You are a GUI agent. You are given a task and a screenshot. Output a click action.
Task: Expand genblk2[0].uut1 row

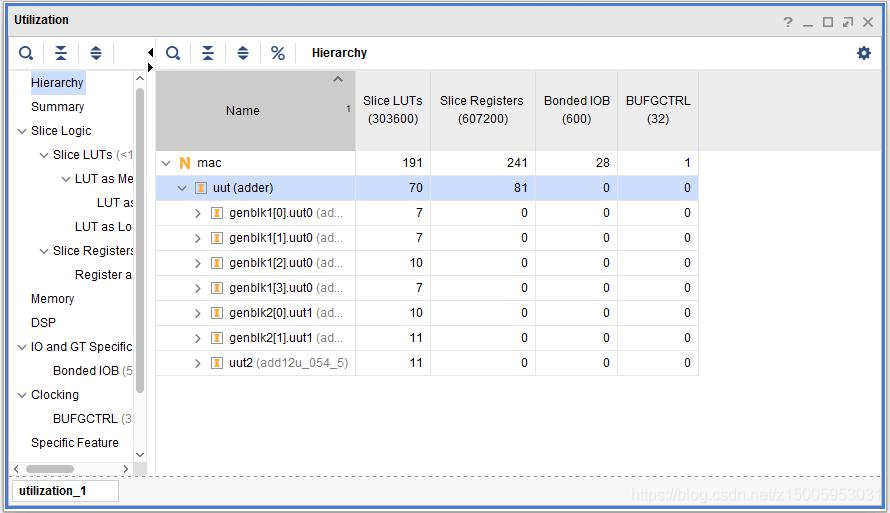[198, 313]
